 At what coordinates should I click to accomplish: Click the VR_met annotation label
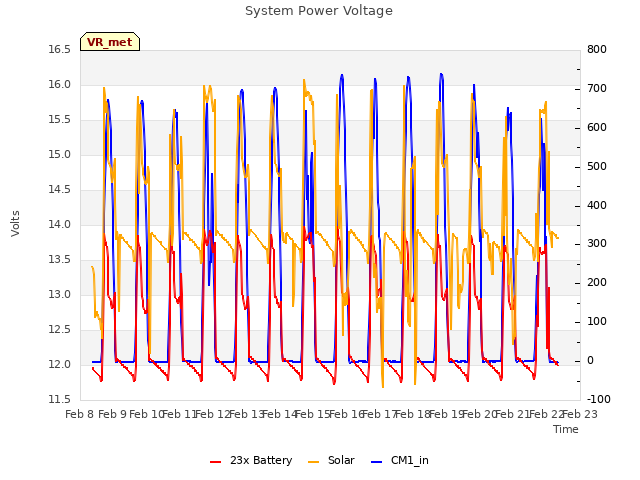tap(110, 42)
